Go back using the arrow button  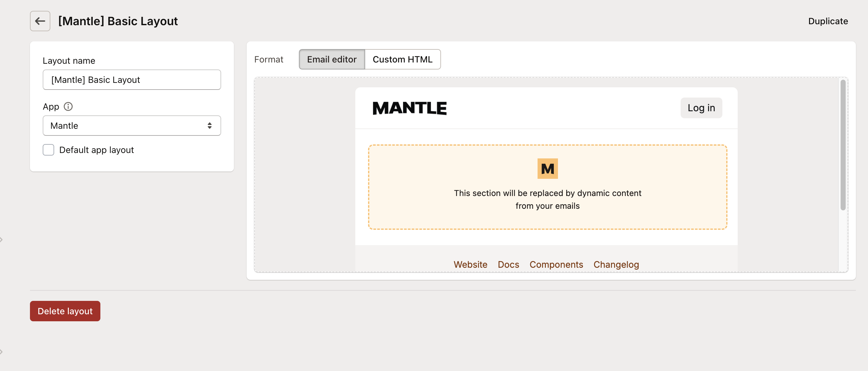[x=40, y=21]
